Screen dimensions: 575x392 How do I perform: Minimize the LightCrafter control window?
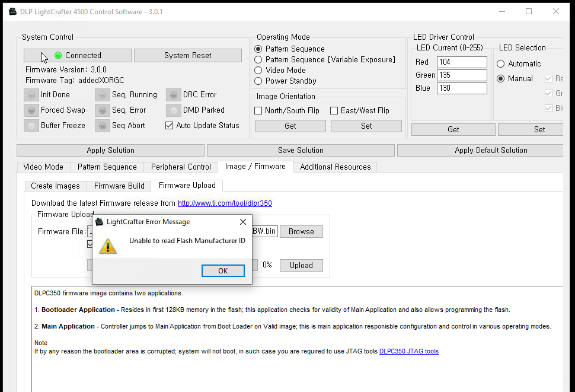click(x=502, y=11)
